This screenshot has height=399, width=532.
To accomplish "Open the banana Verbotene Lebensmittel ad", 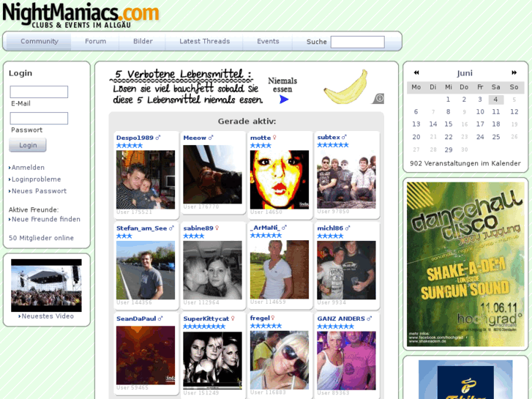I will pos(247,86).
